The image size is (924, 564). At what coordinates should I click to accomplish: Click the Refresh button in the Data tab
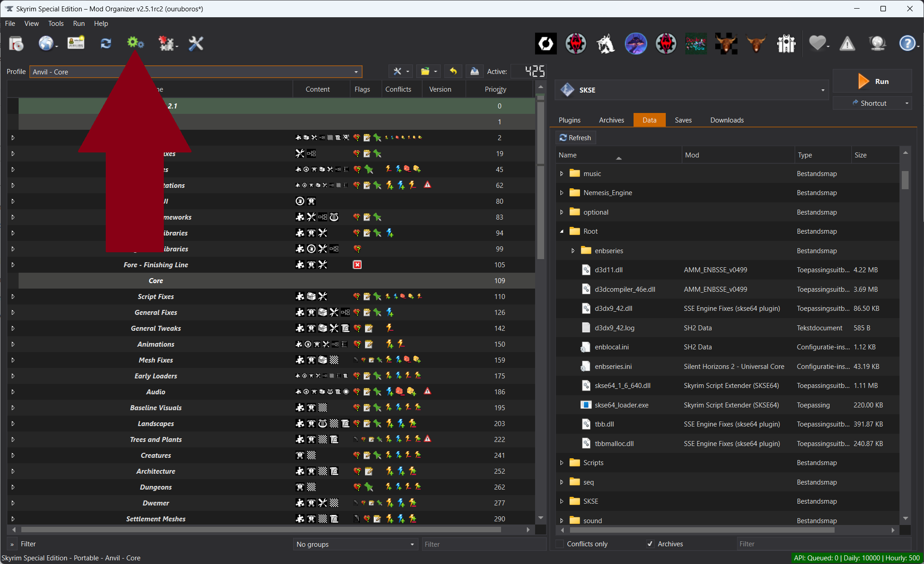(575, 138)
